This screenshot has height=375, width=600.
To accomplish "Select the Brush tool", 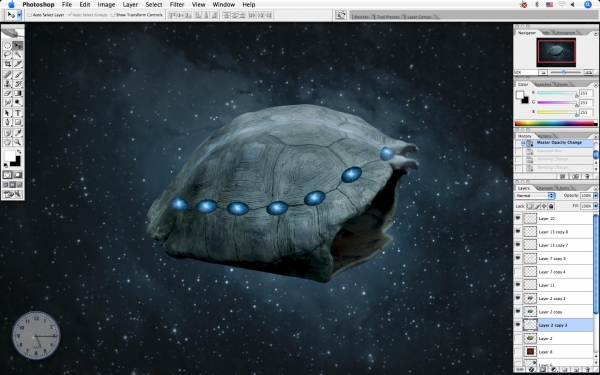I will click(18, 75).
